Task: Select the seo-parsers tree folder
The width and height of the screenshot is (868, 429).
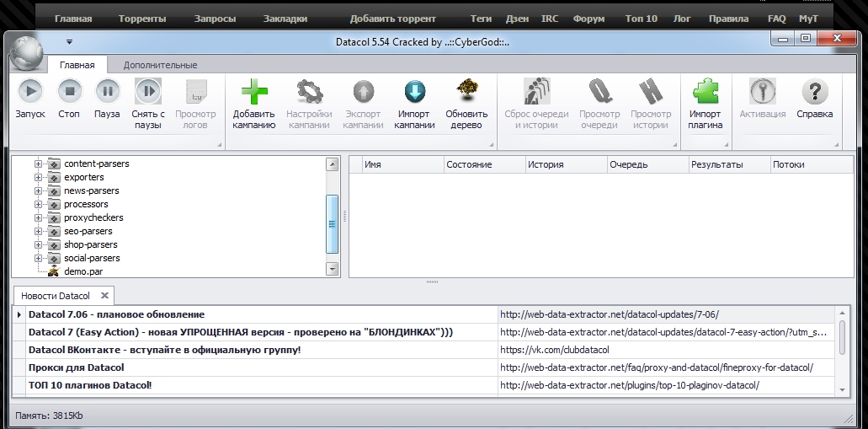Action: point(88,231)
